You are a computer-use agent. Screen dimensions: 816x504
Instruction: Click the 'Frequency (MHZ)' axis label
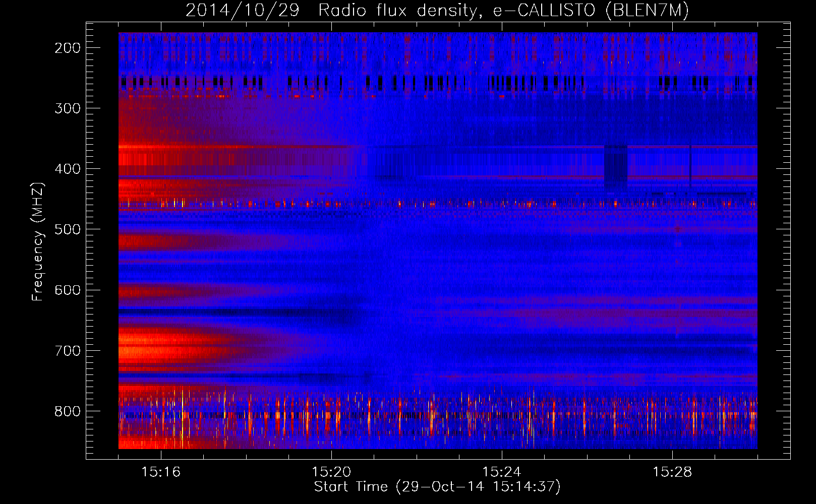(38, 241)
